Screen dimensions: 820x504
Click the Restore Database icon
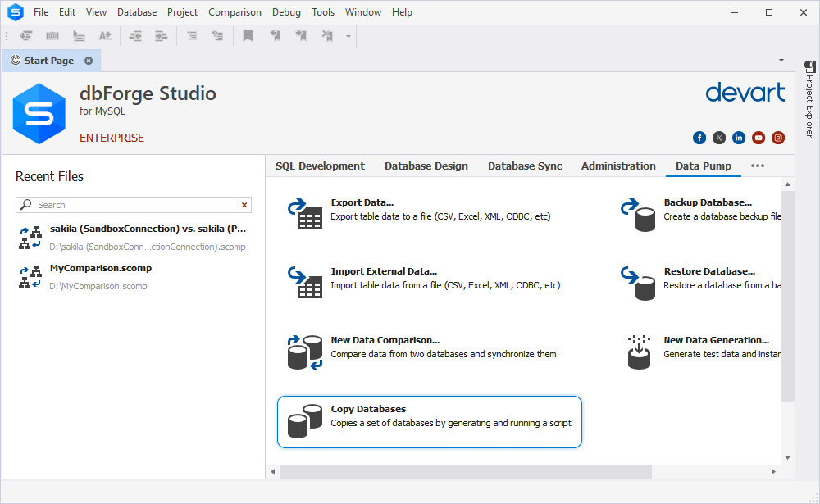(638, 283)
